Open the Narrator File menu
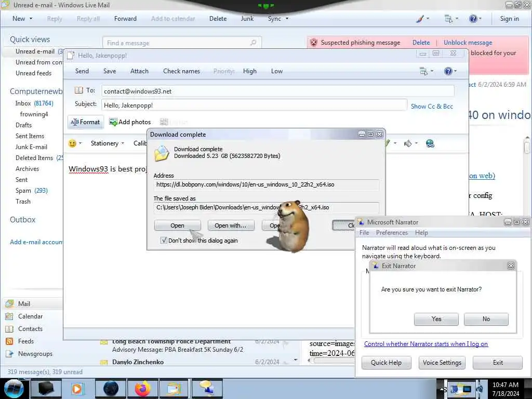The image size is (532, 399). [364, 233]
